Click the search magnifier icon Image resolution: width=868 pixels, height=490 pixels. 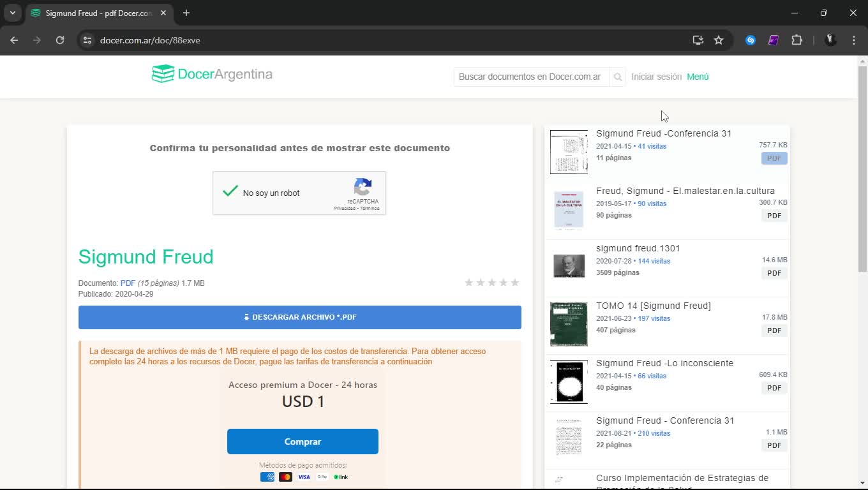click(617, 77)
